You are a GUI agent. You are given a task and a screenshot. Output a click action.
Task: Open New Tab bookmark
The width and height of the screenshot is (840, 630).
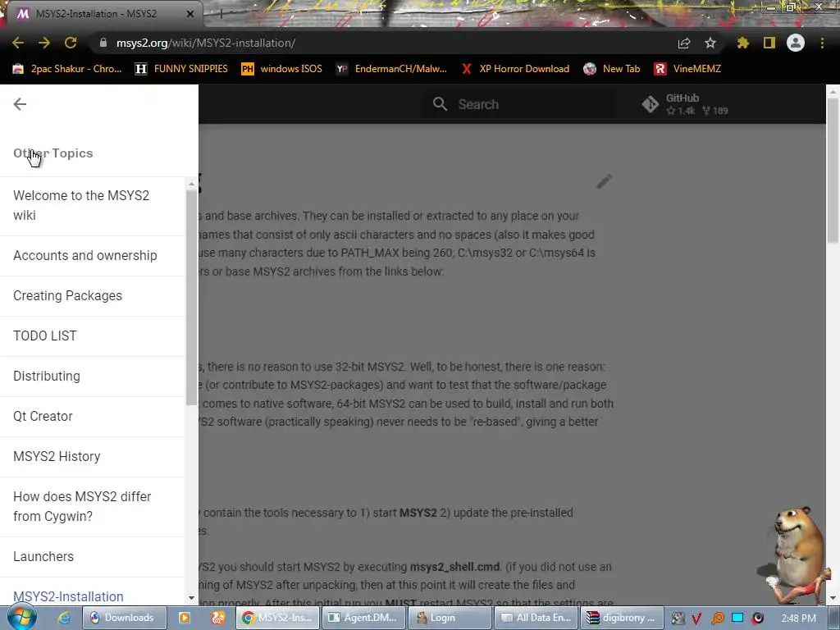click(612, 69)
